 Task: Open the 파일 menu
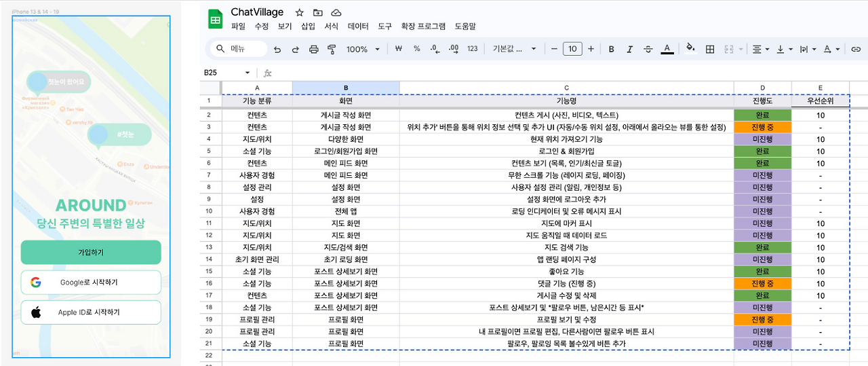point(238,26)
